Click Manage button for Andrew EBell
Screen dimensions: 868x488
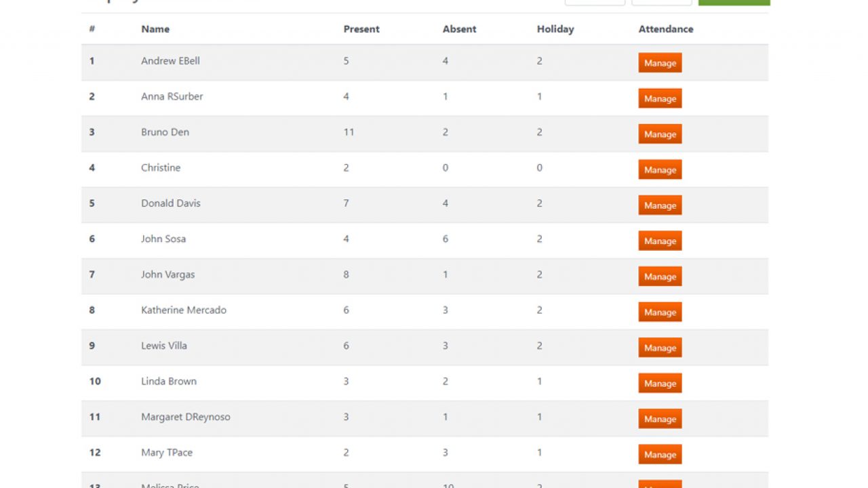point(660,63)
